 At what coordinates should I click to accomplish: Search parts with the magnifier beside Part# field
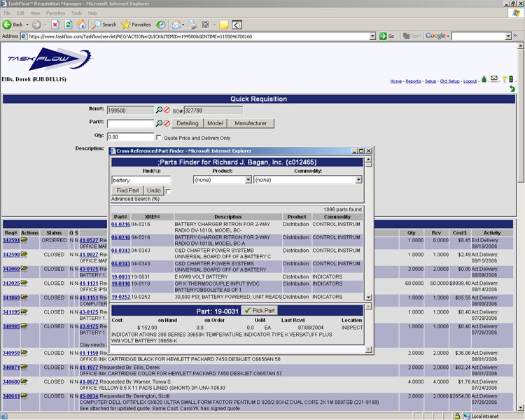pos(159,123)
